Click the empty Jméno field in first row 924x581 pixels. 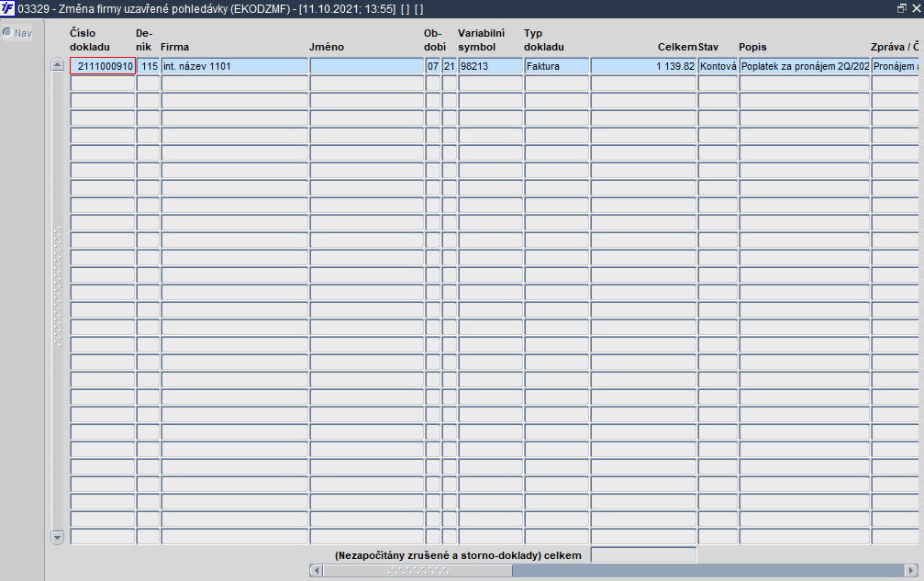click(366, 66)
